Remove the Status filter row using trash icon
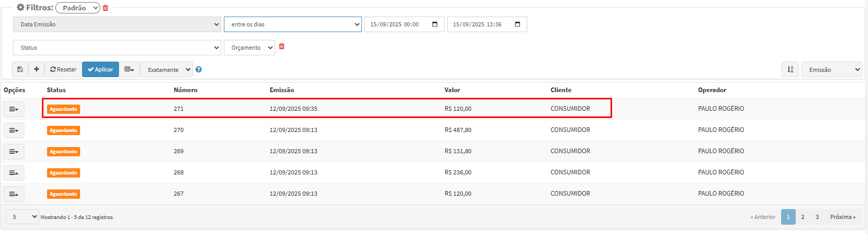The height and width of the screenshot is (235, 868). pos(282,47)
